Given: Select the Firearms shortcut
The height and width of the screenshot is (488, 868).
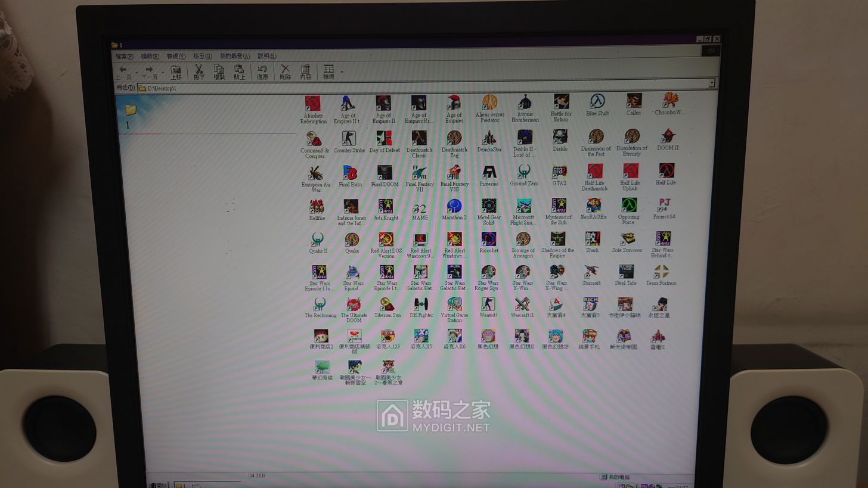Looking at the screenshot, I should [489, 176].
